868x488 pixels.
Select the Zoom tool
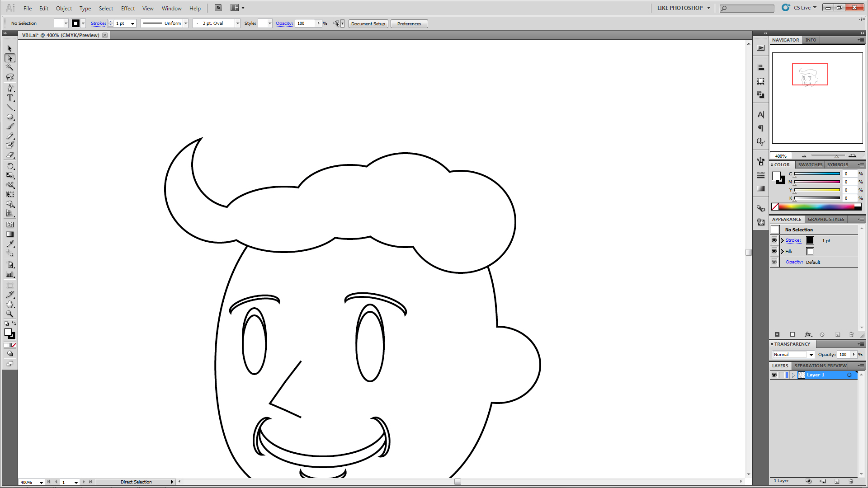[x=9, y=314]
